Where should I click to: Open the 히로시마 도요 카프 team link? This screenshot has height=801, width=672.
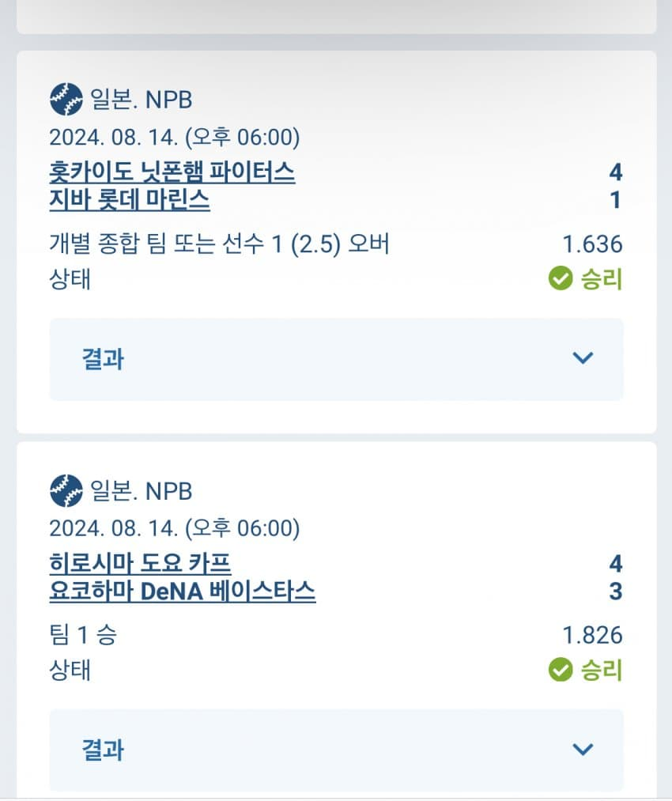[140, 563]
